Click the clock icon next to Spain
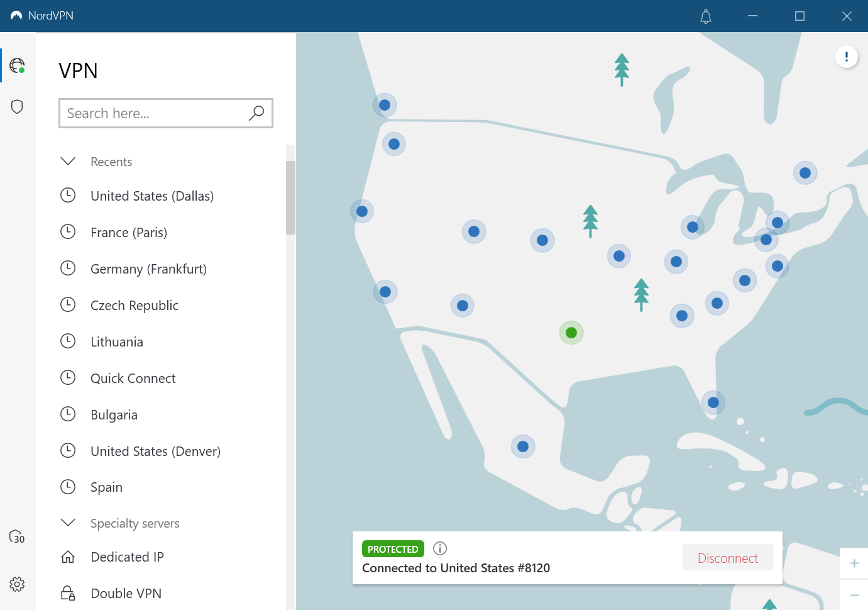This screenshot has width=868, height=610. pyautogui.click(x=68, y=487)
